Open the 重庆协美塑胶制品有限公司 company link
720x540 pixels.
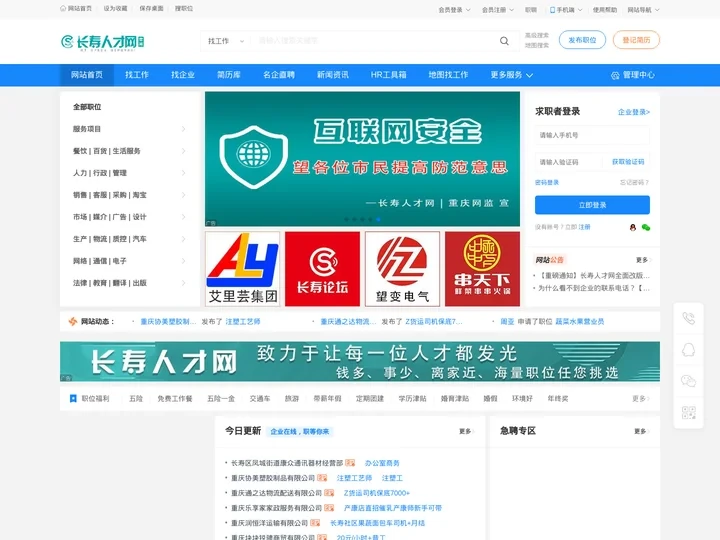point(273,478)
